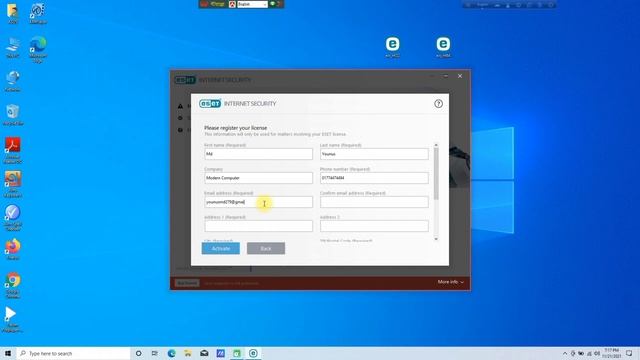The image size is (640, 360).
Task: Open the Network desktop icon
Action: (13, 81)
